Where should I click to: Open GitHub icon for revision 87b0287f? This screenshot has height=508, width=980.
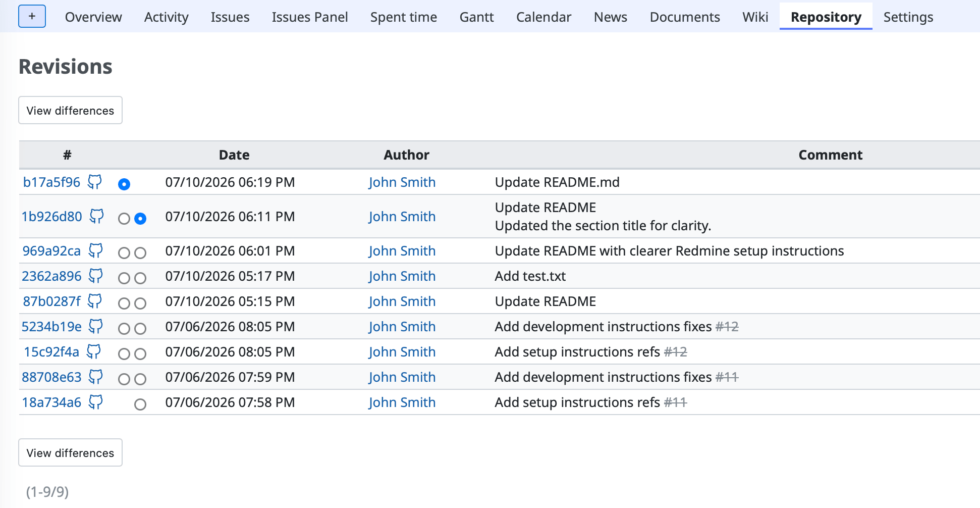95,301
